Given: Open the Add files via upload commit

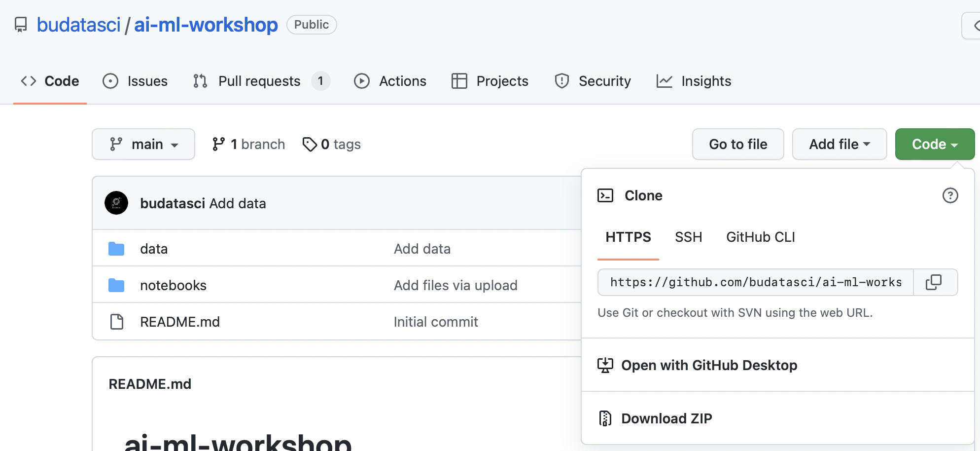Looking at the screenshot, I should pos(455,285).
